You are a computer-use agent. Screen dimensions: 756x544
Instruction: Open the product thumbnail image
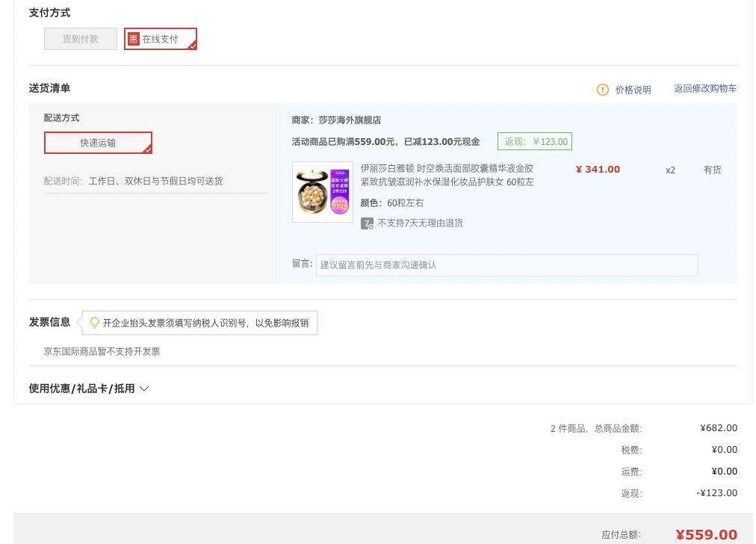(323, 192)
